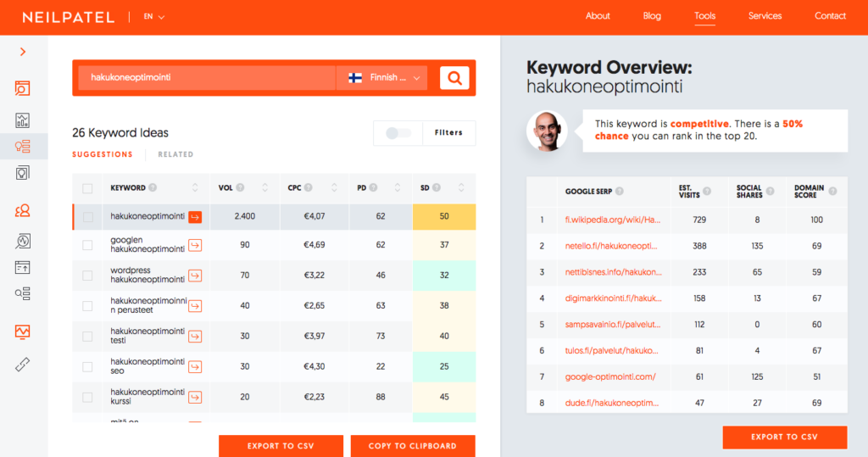Image resolution: width=868 pixels, height=457 pixels.
Task: Check the select-all checkbox in table header
Action: 87,188
